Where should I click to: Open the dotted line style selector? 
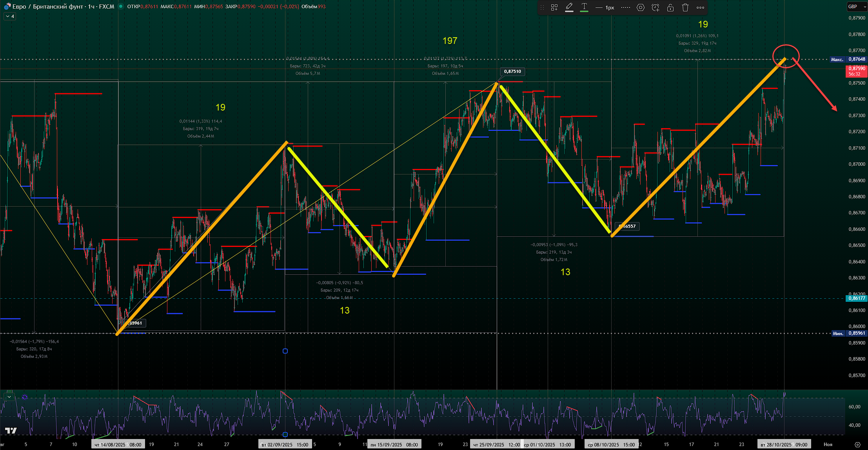click(x=626, y=7)
